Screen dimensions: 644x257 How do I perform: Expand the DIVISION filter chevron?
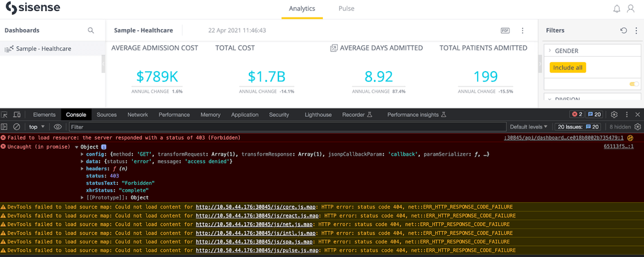[x=549, y=99]
